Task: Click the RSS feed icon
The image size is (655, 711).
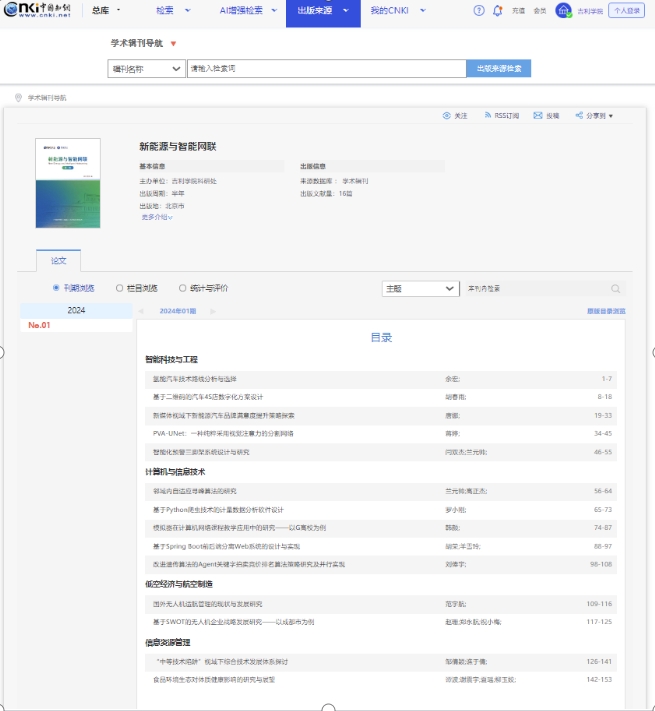Action: 488,116
